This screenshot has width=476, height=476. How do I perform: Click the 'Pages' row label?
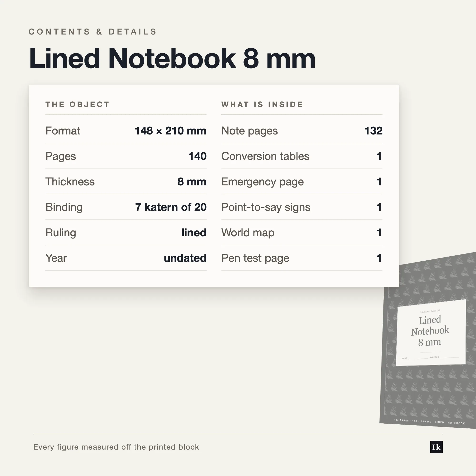click(61, 156)
